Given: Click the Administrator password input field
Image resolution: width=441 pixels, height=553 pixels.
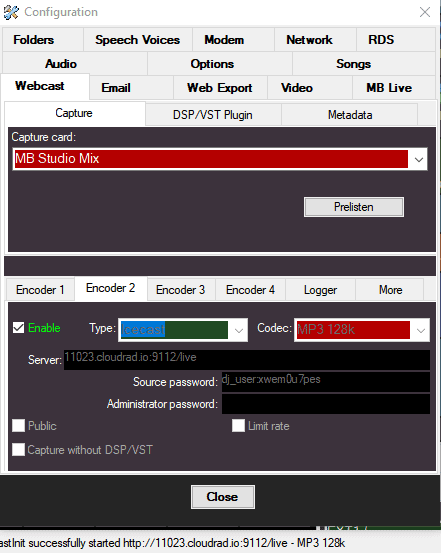Looking at the screenshot, I should point(326,404).
